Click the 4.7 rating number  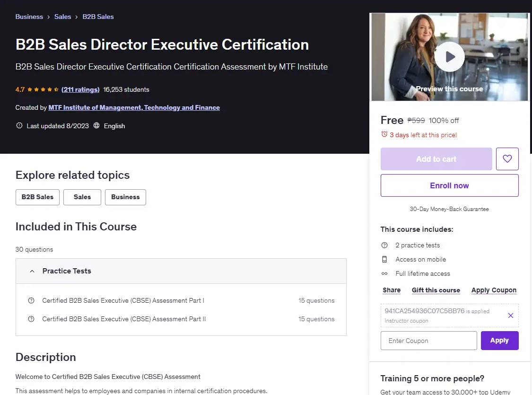point(20,89)
